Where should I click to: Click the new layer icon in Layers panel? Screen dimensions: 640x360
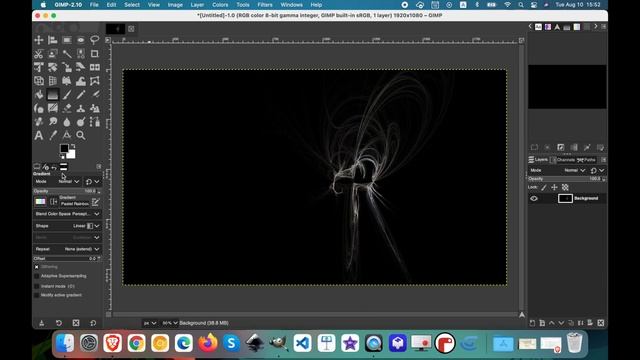pyautogui.click(x=532, y=323)
